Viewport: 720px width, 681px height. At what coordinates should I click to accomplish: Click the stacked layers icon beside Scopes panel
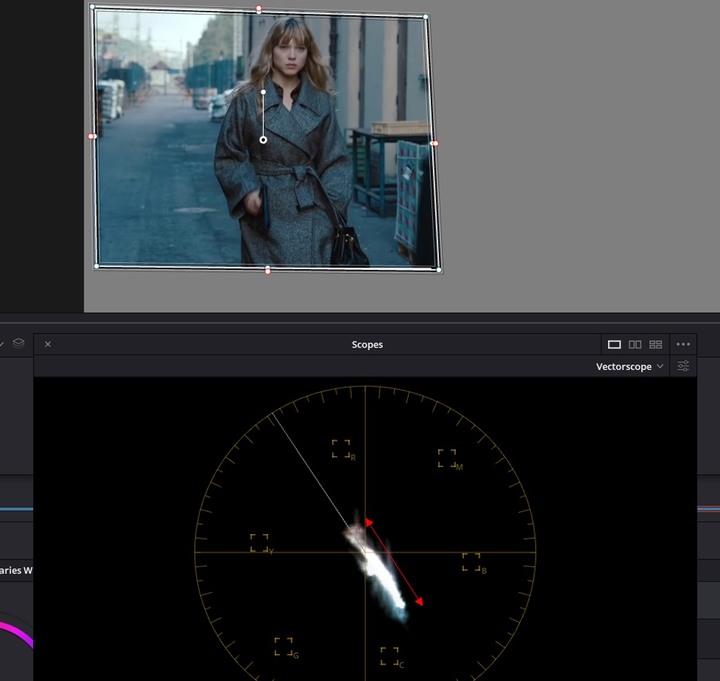pos(18,343)
